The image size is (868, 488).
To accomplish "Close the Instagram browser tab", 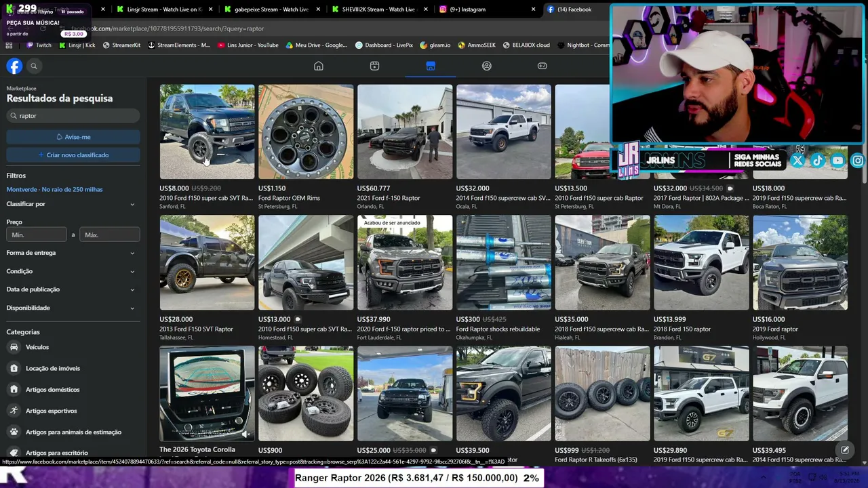I will tap(533, 9).
